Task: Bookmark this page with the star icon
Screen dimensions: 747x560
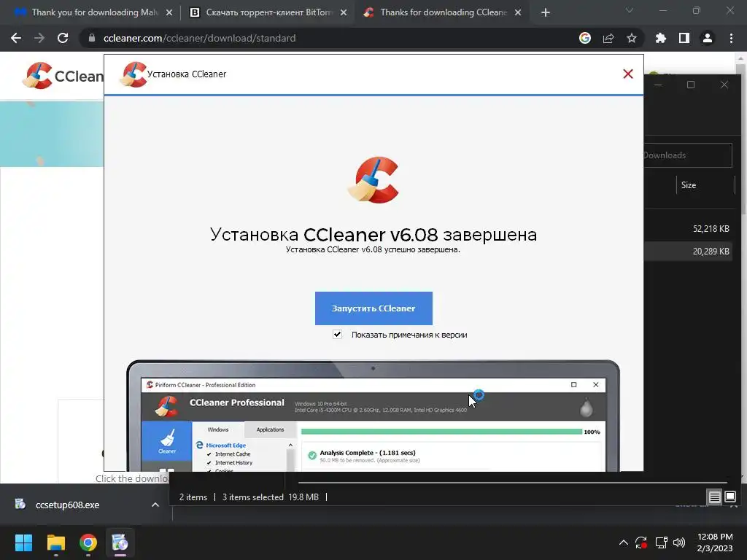Action: pos(632,38)
